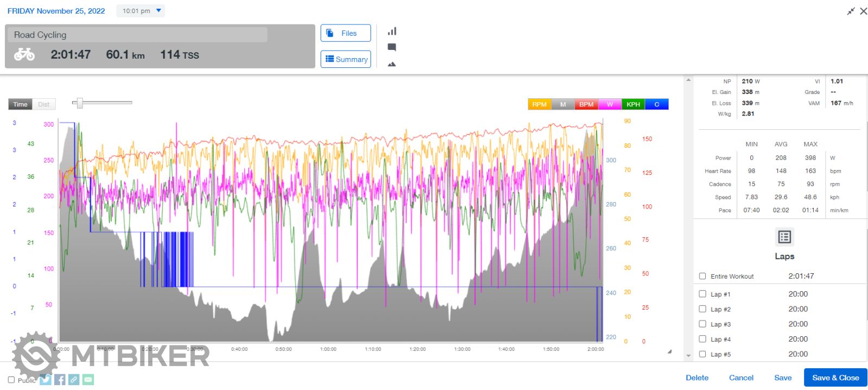Open the comments speech bubble icon
868x390 pixels.
(392, 47)
